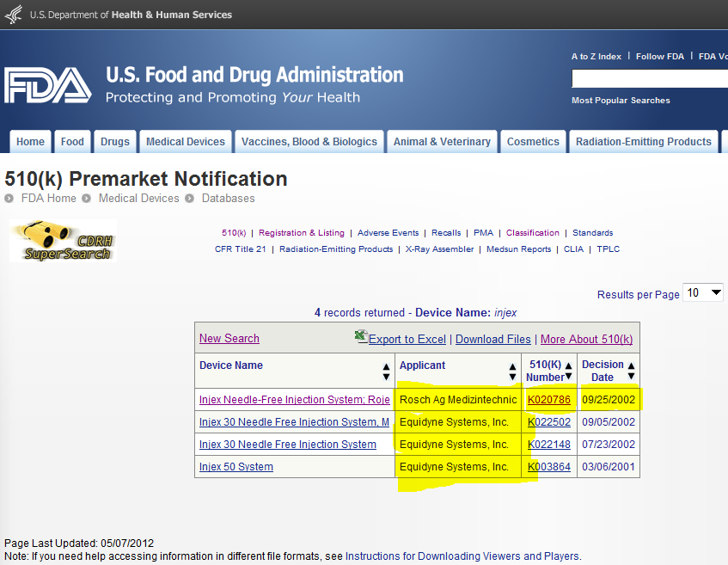Click A to Z Index link
This screenshot has width=728, height=565.
pos(596,56)
